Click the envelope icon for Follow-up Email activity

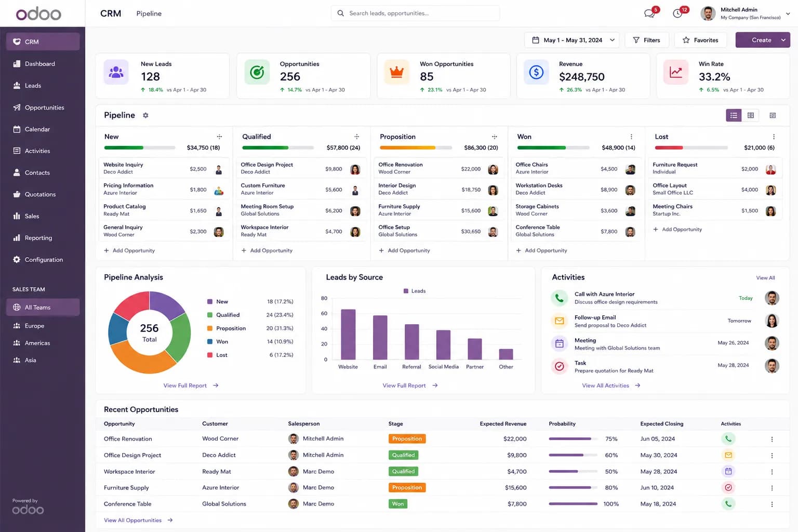tap(559, 321)
